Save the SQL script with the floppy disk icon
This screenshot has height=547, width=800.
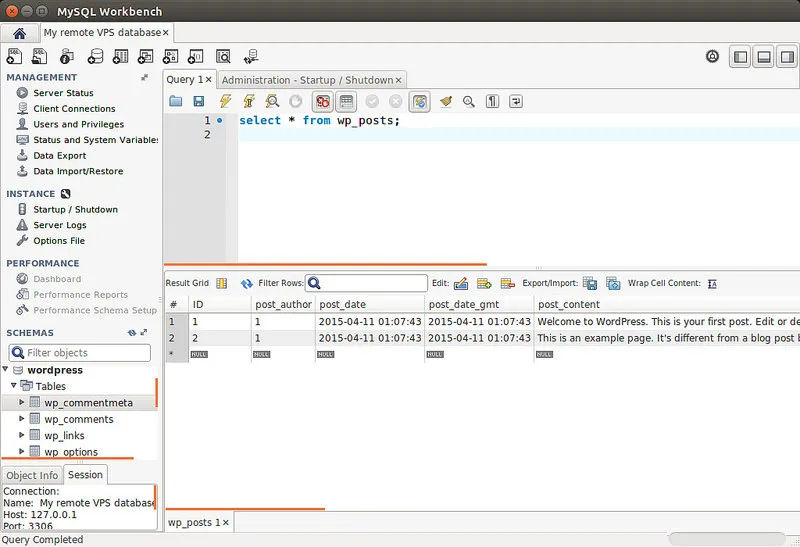tap(199, 102)
